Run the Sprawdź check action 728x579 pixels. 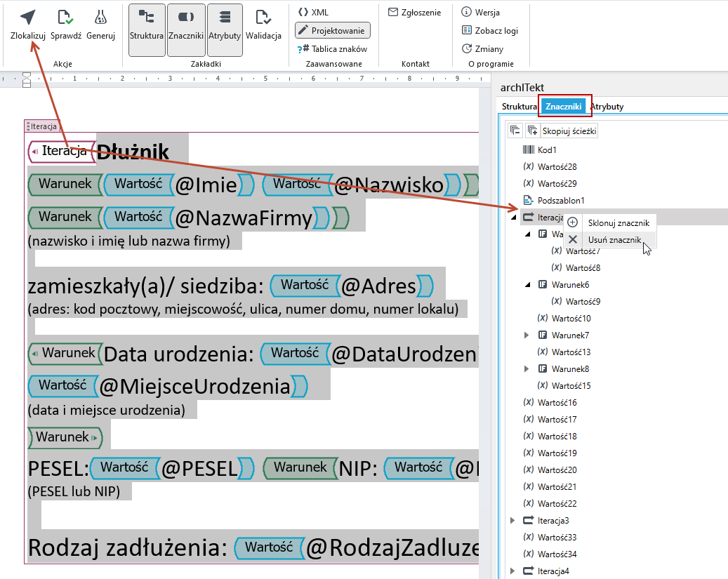pyautogui.click(x=66, y=24)
